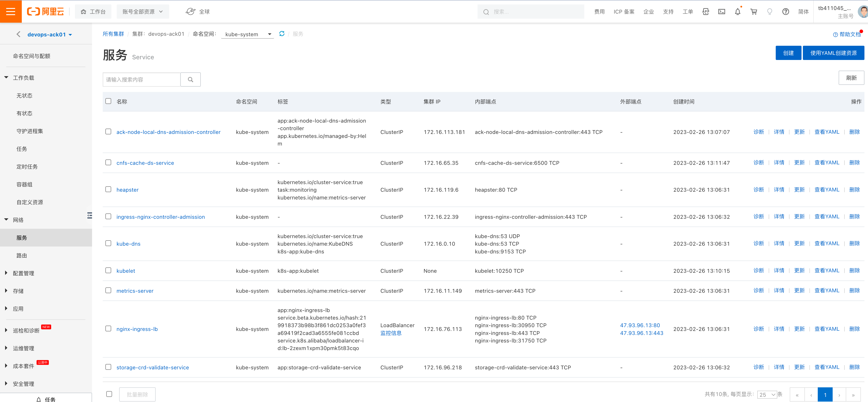This screenshot has height=402, width=868.
Task: Select 无状态 under workloads
Action: [24, 96]
